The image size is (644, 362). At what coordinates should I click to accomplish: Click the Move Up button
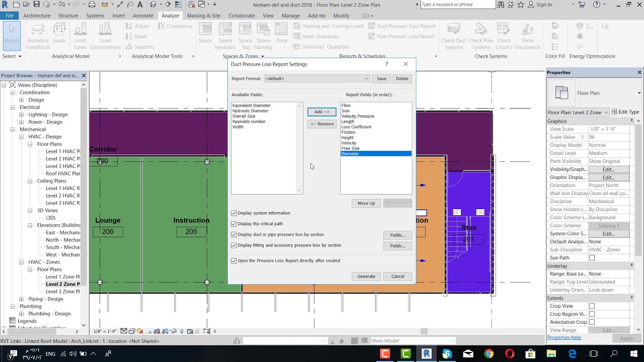coord(366,203)
